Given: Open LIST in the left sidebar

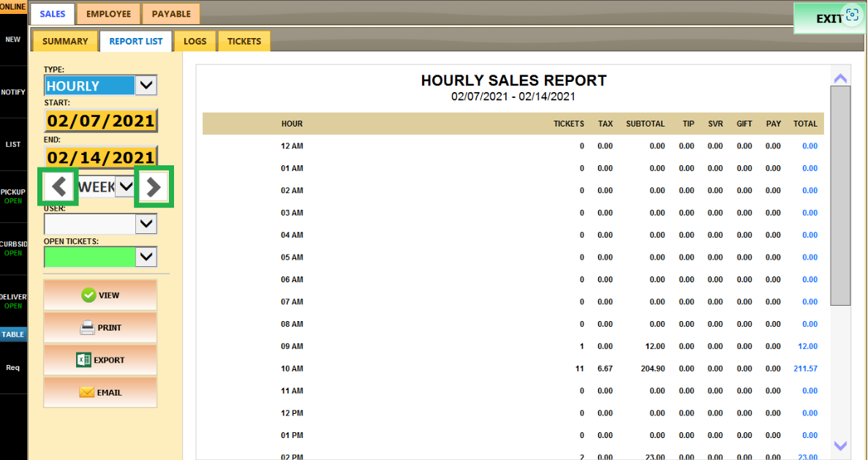Looking at the screenshot, I should 13,144.
